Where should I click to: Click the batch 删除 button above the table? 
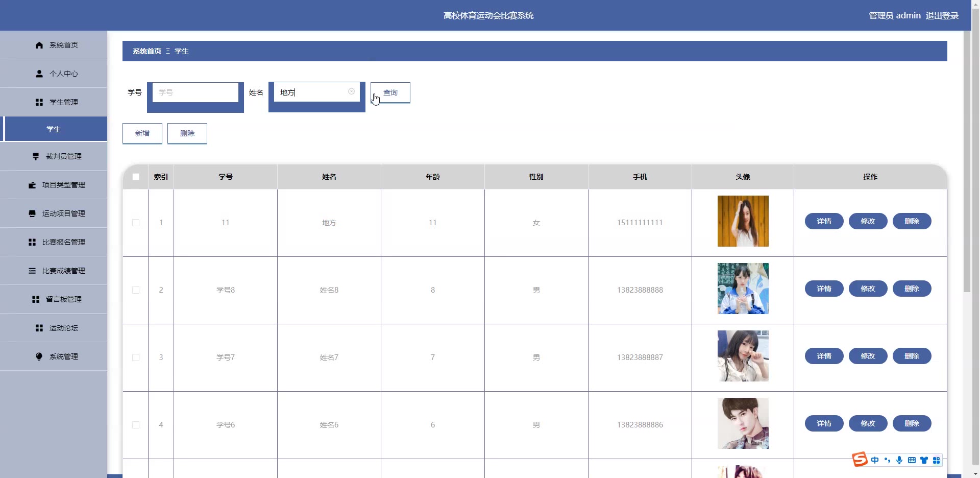[x=187, y=133]
